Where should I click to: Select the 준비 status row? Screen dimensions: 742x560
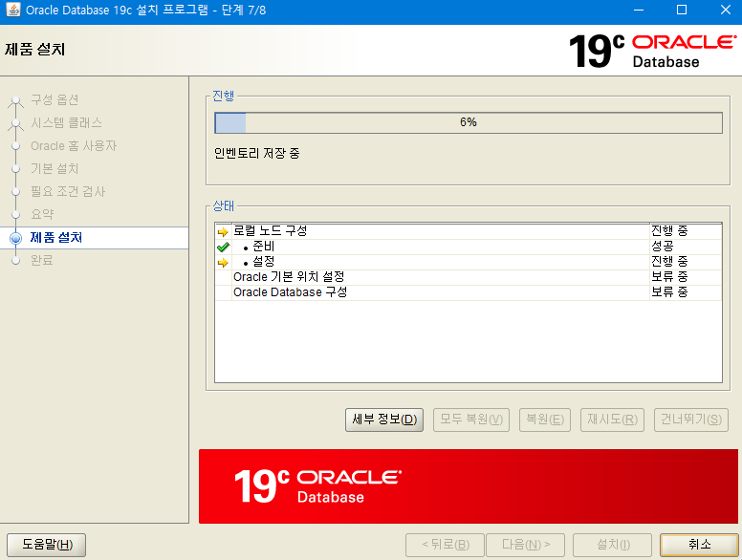tap(468, 247)
